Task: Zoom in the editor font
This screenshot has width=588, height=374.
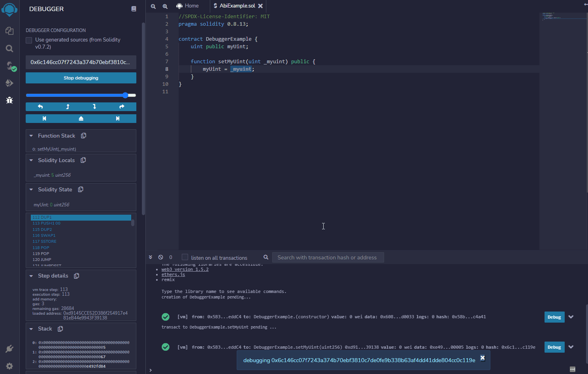Action: tap(165, 6)
